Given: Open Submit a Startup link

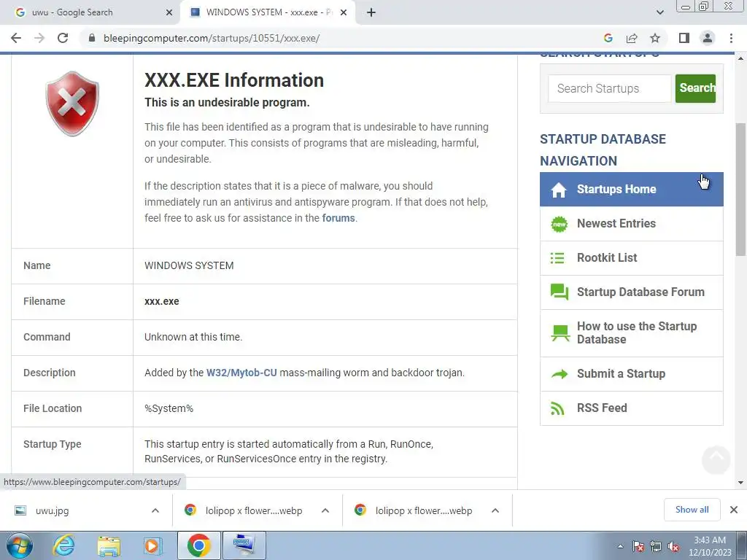Looking at the screenshot, I should pyautogui.click(x=631, y=374).
